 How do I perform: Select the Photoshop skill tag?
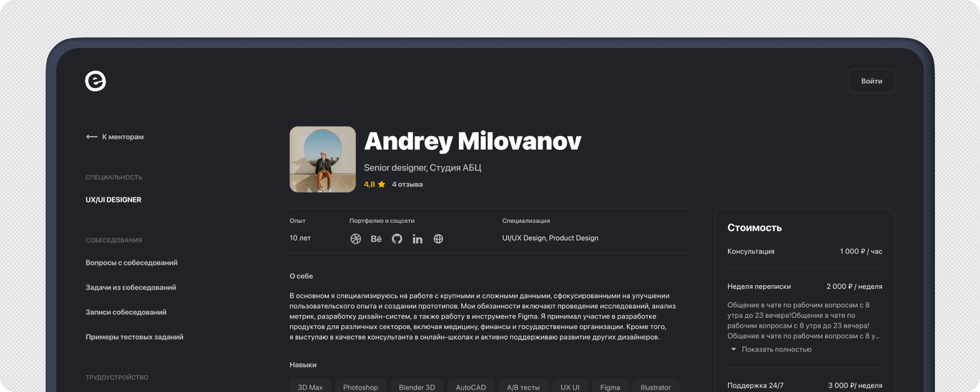[x=360, y=387]
